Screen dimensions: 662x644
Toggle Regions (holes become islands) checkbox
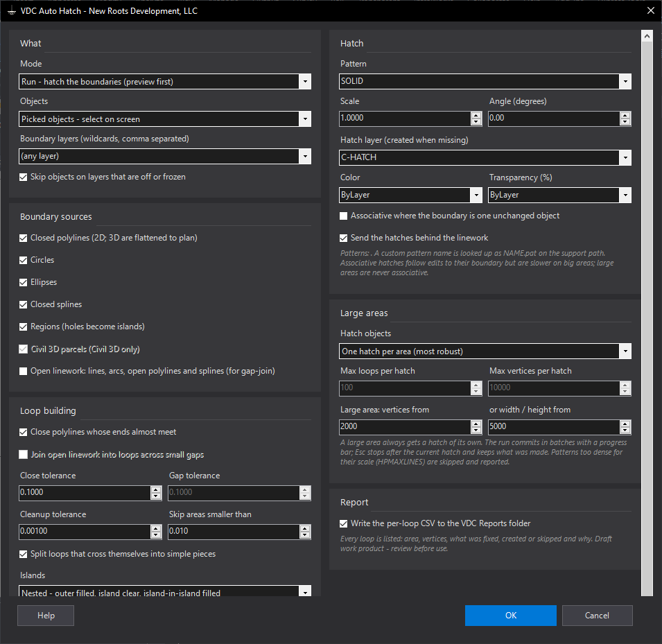click(x=24, y=327)
